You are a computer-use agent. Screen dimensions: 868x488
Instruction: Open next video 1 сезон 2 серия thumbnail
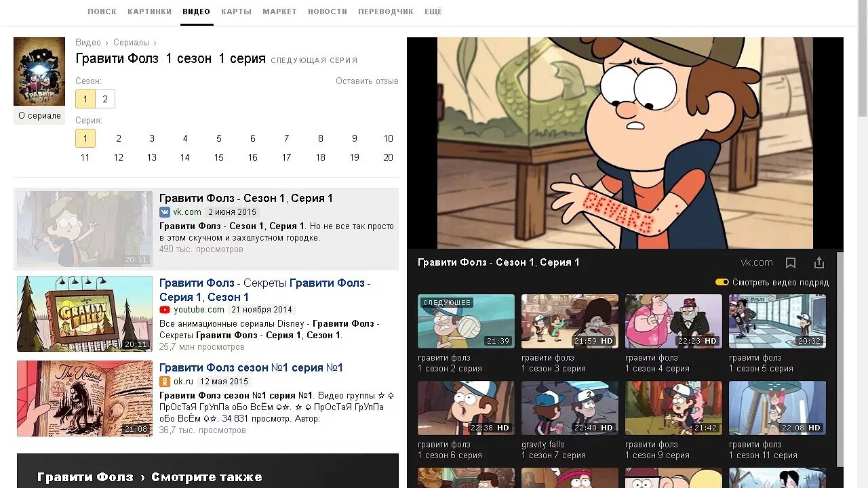pos(466,321)
